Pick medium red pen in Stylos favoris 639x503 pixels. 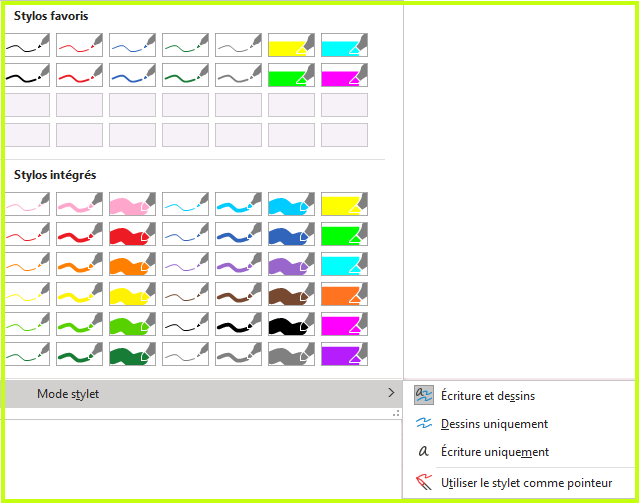tap(79, 75)
